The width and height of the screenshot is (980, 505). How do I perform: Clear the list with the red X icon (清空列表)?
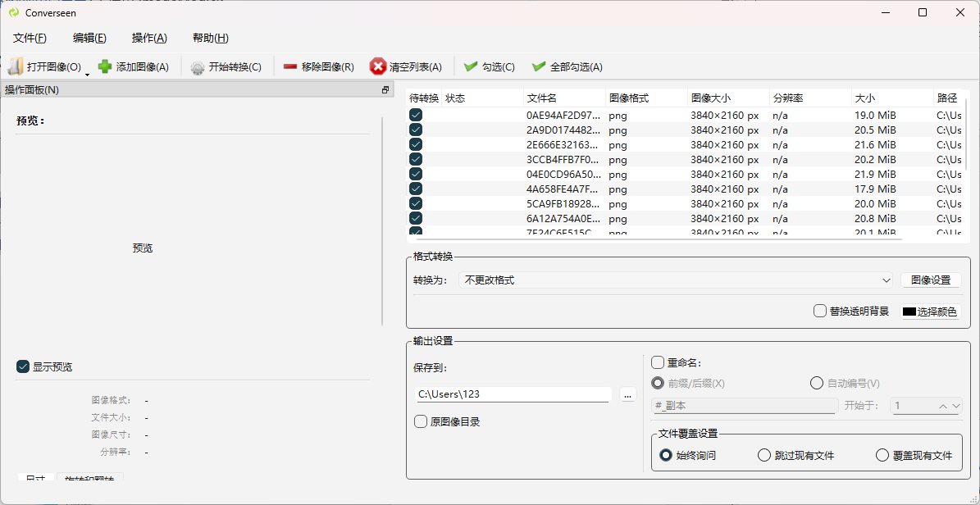point(378,67)
